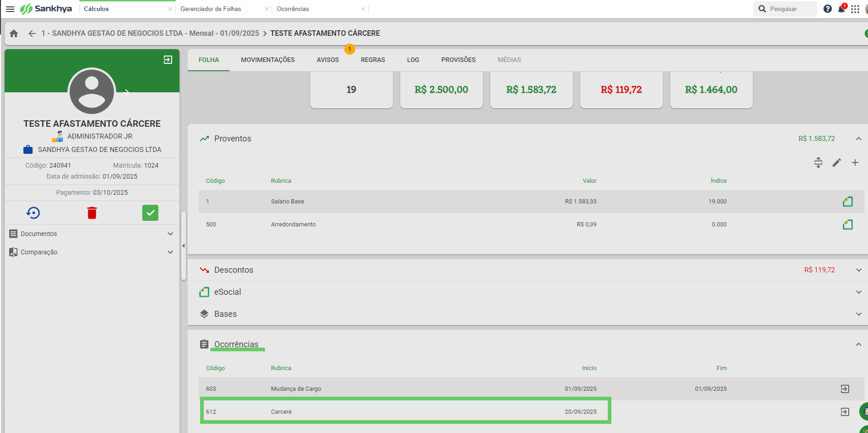Collapse the Proventos section
The height and width of the screenshot is (433, 868).
pyautogui.click(x=858, y=139)
